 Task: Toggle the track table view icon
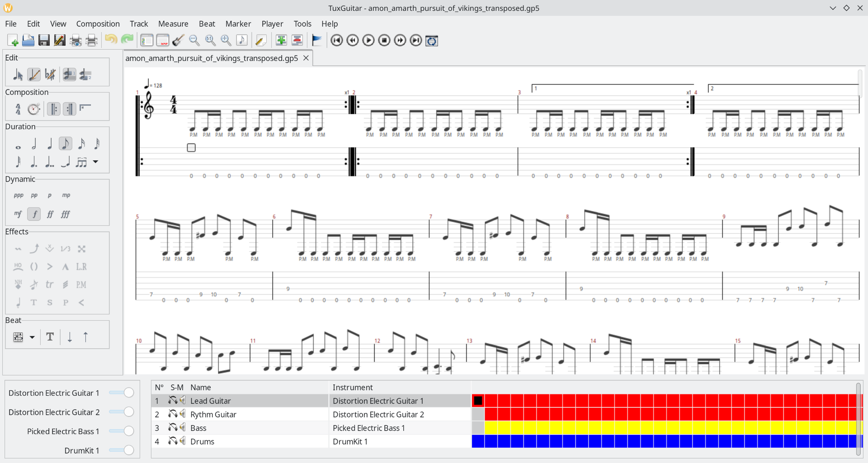163,41
